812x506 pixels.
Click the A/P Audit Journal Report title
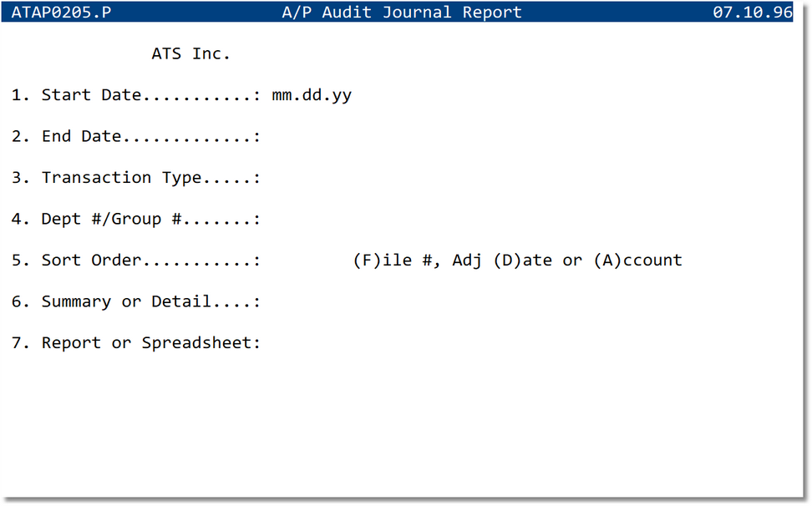401,12
